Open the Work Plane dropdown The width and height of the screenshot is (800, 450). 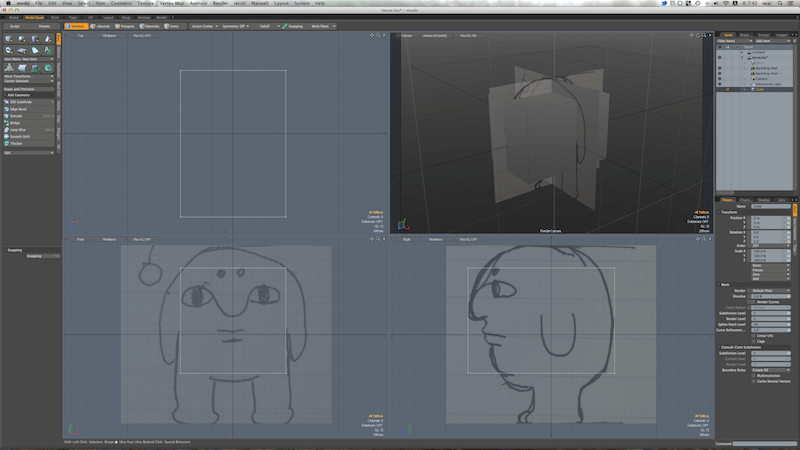tap(322, 26)
